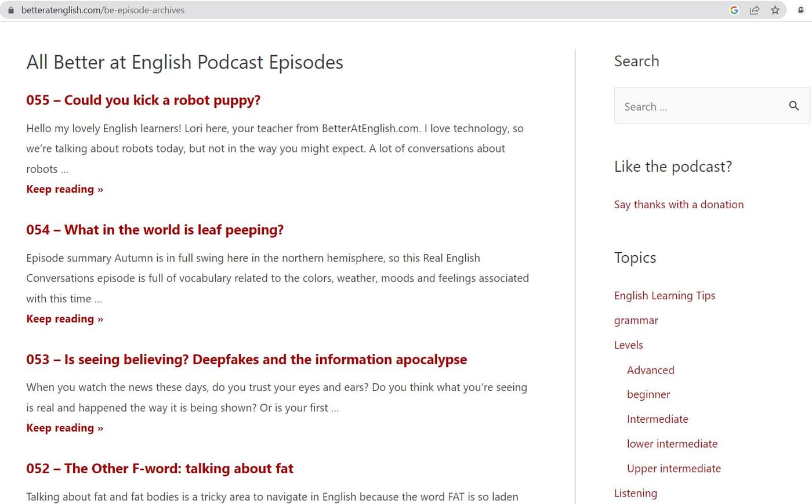Click the All Better at English Podcast Episodes heading
Image resolution: width=812 pixels, height=504 pixels.
184,62
